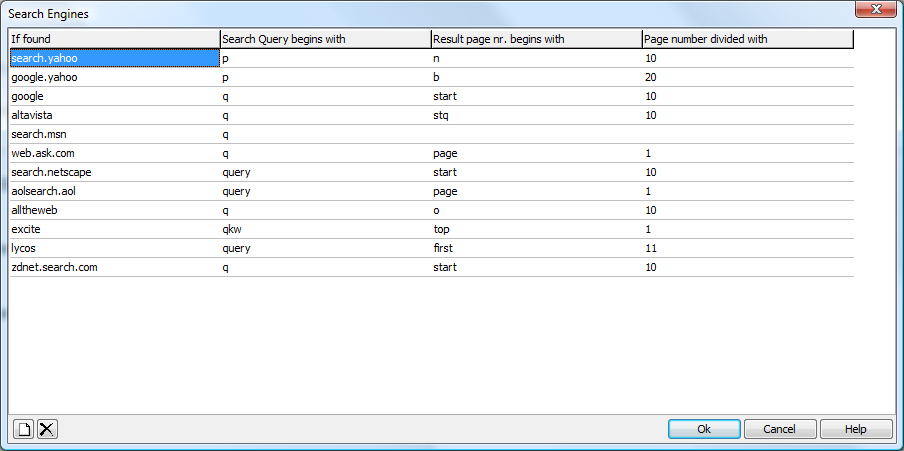Select the aolsearch.aol entry

(x=115, y=191)
